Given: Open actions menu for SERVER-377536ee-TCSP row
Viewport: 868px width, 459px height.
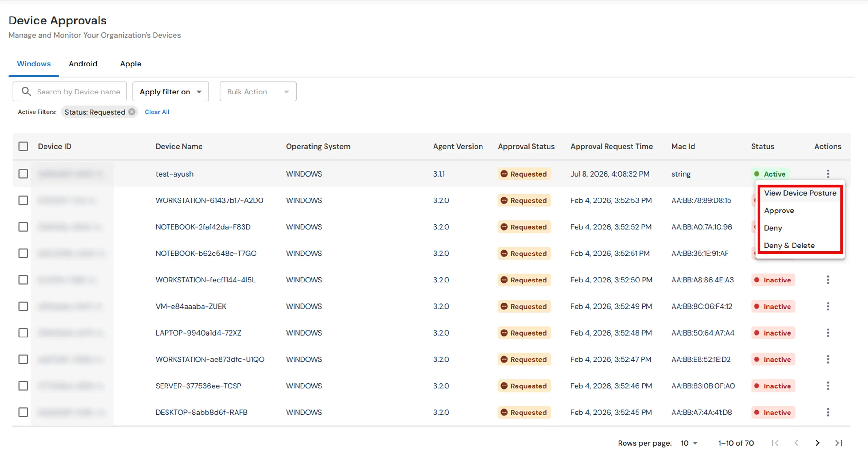Looking at the screenshot, I should pos(828,386).
